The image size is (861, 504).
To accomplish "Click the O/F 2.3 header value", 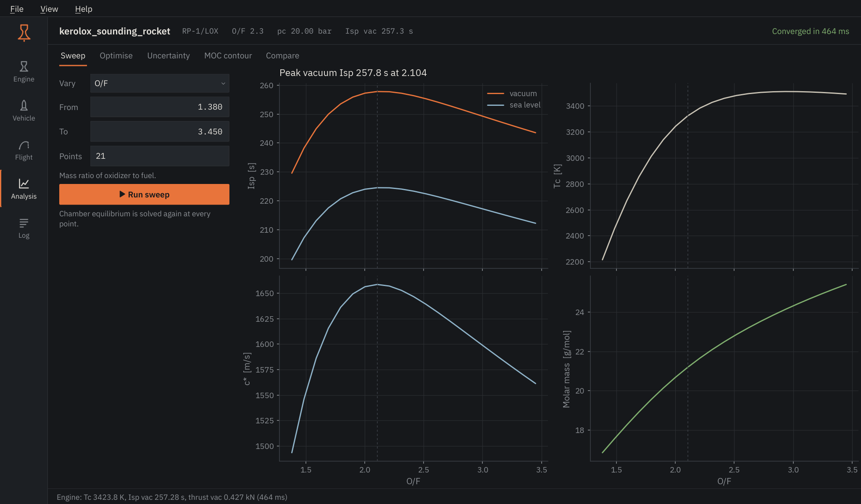I will point(248,31).
